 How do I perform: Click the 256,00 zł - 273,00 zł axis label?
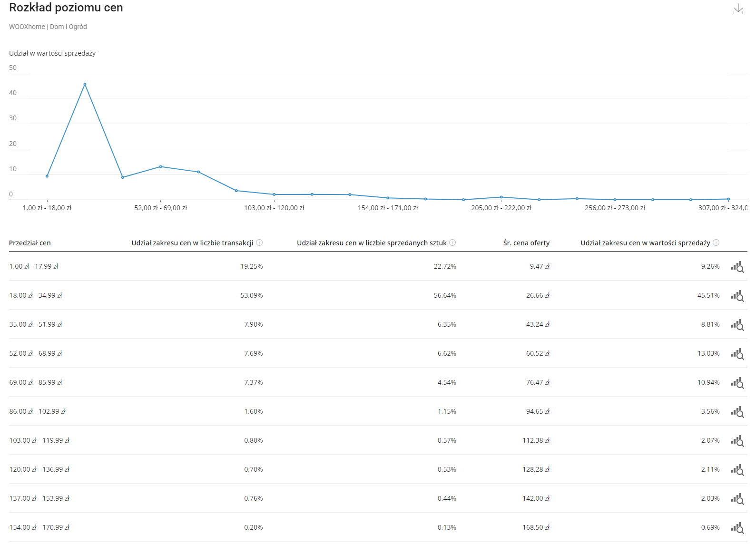(615, 208)
